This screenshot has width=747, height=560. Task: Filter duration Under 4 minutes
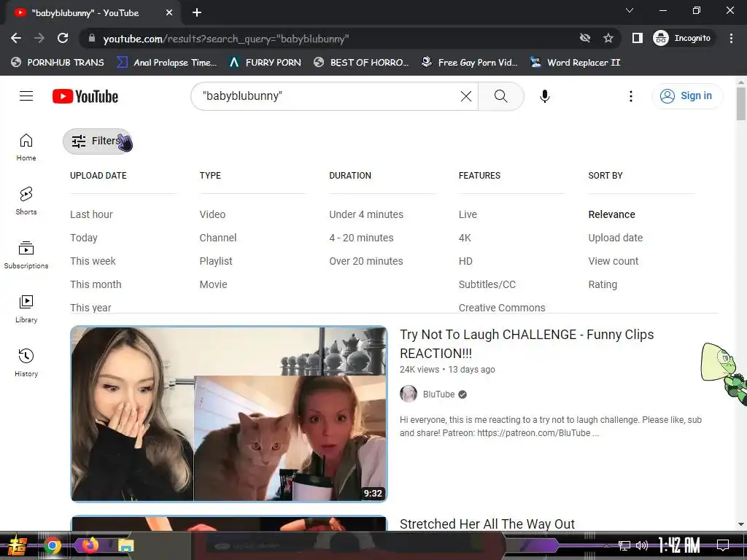(x=366, y=214)
